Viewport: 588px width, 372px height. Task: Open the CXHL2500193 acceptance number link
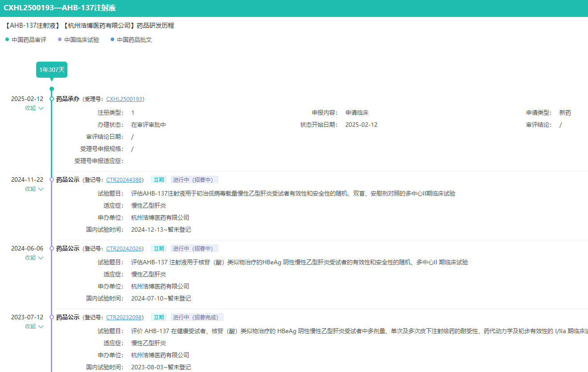124,99
